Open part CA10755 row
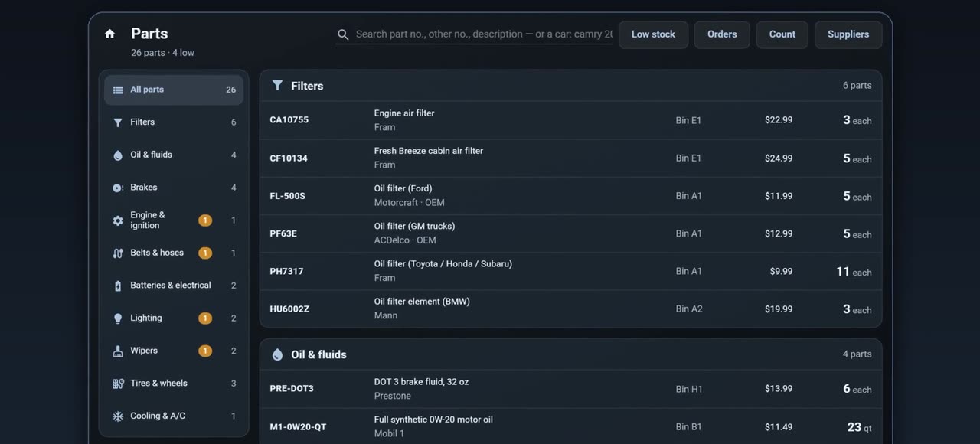 click(570, 120)
